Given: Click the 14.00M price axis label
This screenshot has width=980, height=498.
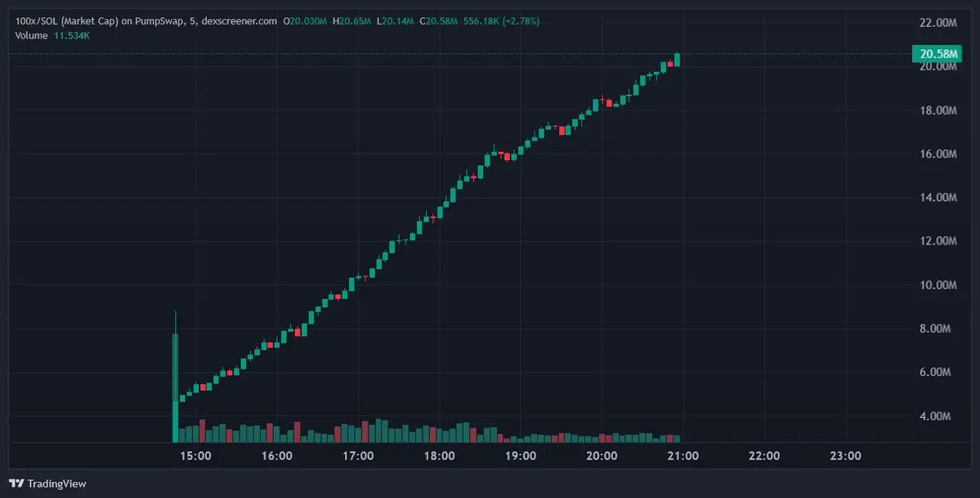Looking at the screenshot, I should 938,198.
